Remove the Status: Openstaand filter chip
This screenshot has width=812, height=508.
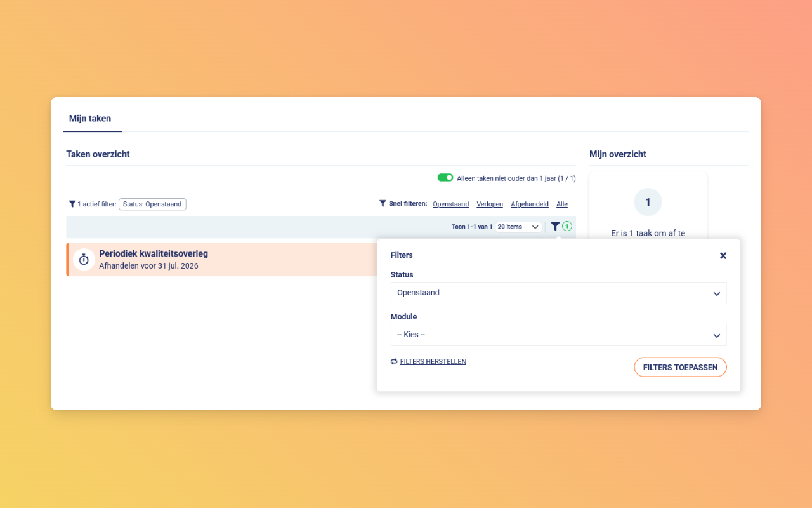click(x=152, y=204)
